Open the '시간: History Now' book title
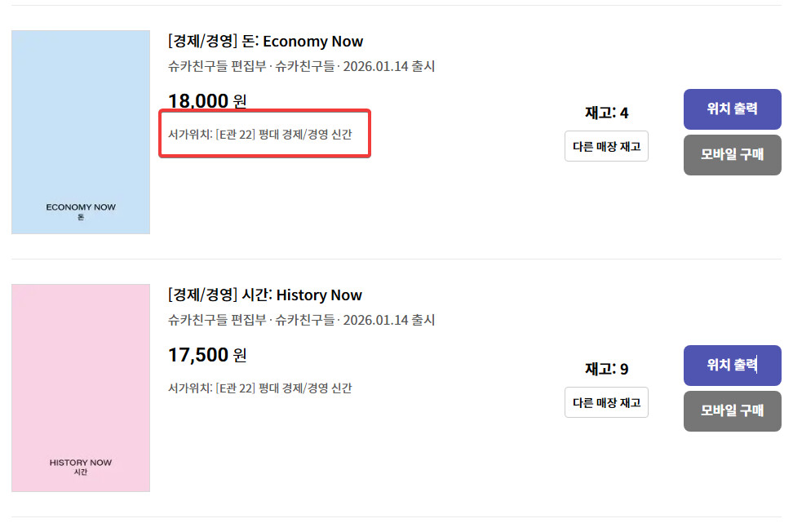The width and height of the screenshot is (793, 532). click(x=264, y=295)
